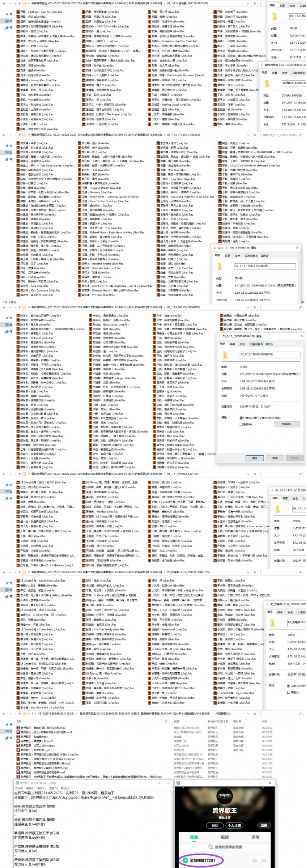306x868 pixels.
Task: Click the magnifier icon in 搜索此歌手的歌曲 box
Action: pos(211,847)
